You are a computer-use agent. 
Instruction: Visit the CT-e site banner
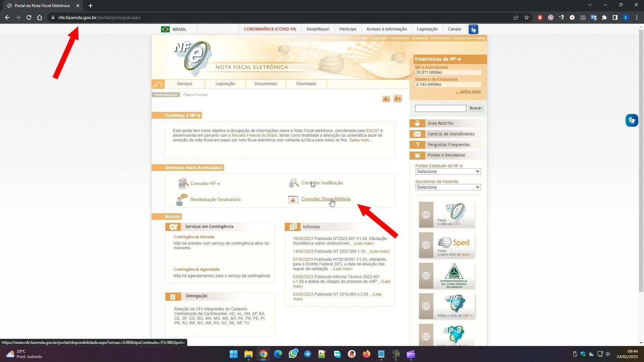pyautogui.click(x=447, y=215)
